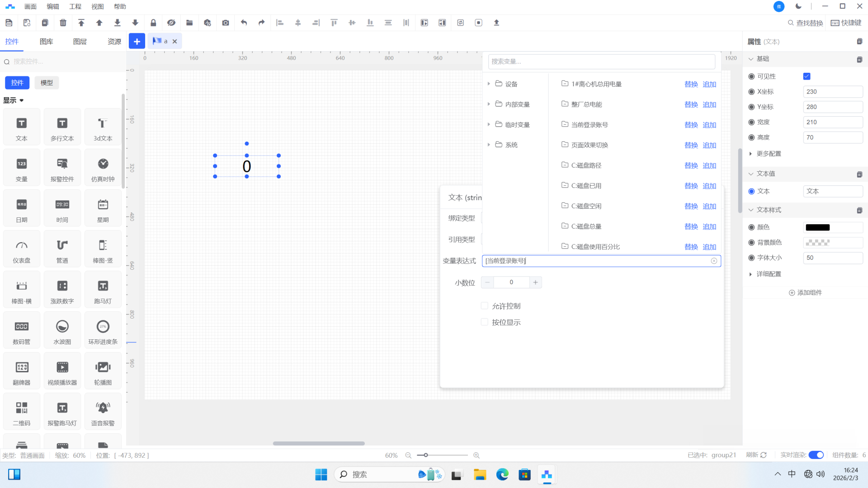Screen dimensions: 868x488
Task: Open the black 颜色 color swatch
Action: (817, 227)
